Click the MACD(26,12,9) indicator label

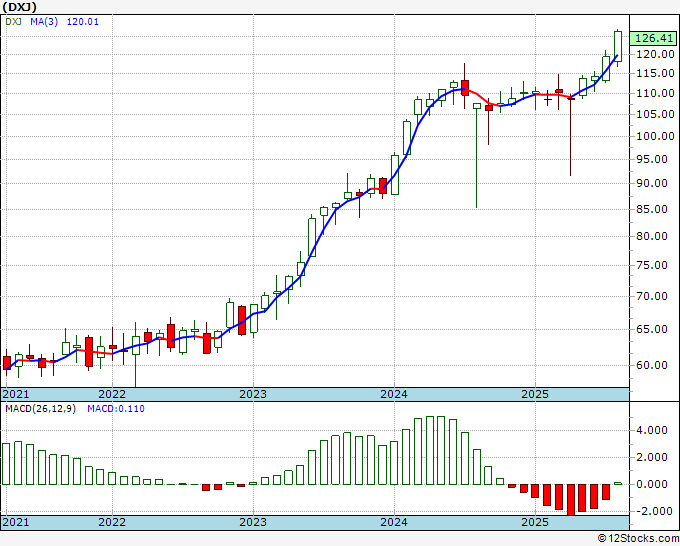click(x=40, y=409)
